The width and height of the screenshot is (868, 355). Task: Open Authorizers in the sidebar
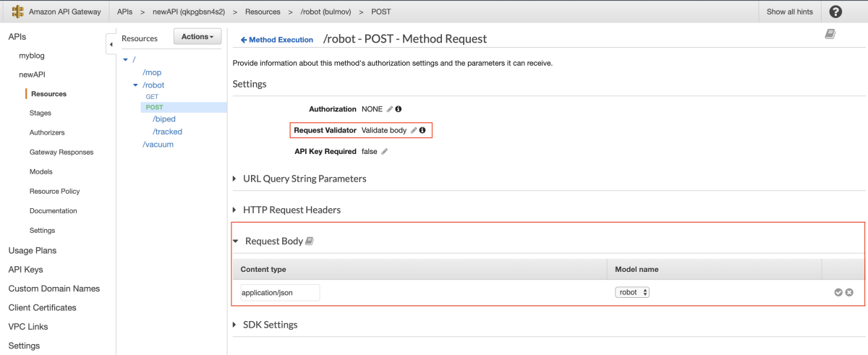47,133
